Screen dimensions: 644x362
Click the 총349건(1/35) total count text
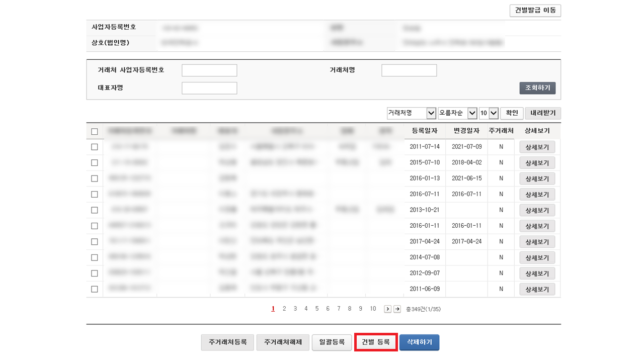click(x=423, y=309)
